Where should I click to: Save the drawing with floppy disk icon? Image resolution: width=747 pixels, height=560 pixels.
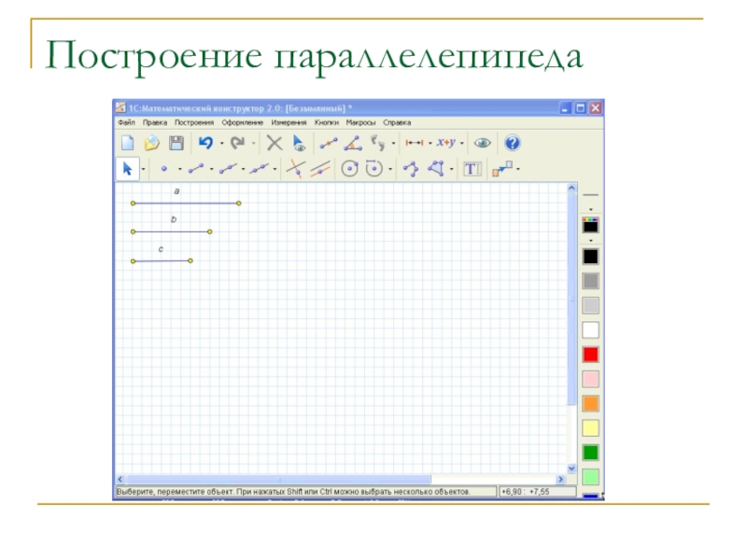point(176,143)
